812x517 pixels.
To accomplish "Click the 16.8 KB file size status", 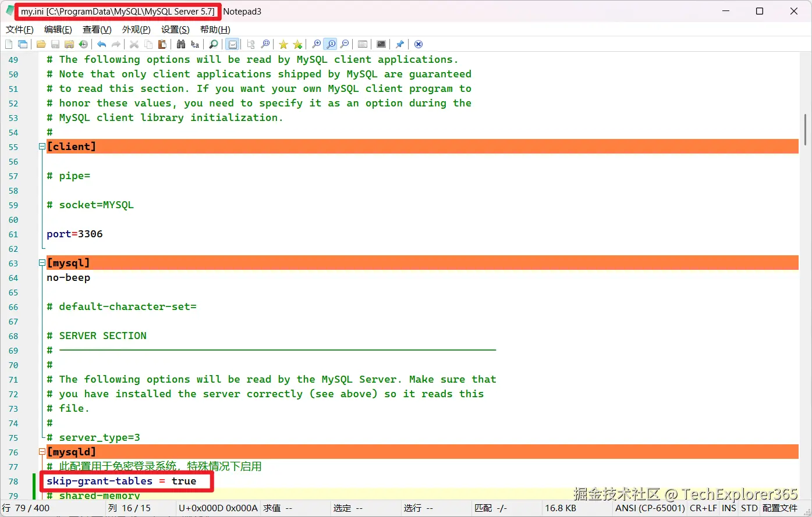I will click(x=561, y=508).
